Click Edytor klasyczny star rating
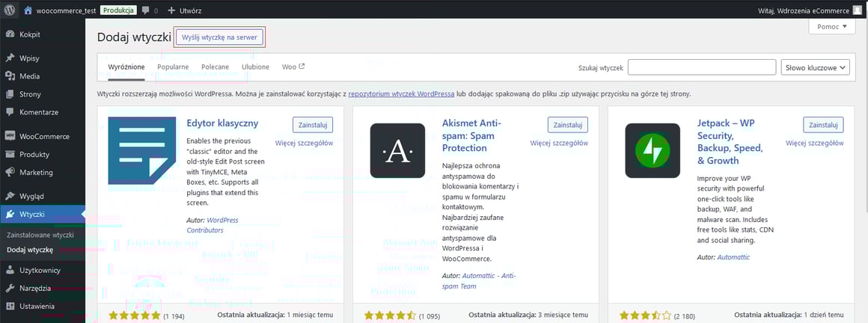Image resolution: width=868 pixels, height=323 pixels. pos(134,316)
